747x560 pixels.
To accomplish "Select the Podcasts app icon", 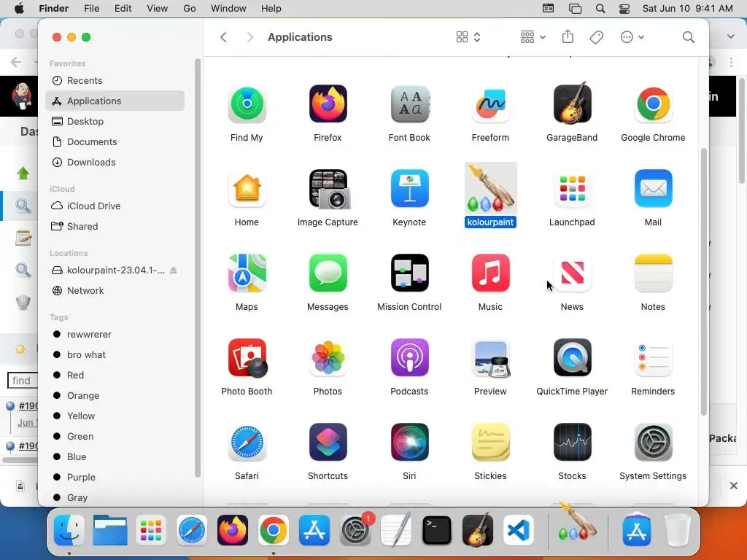I will pyautogui.click(x=409, y=357).
